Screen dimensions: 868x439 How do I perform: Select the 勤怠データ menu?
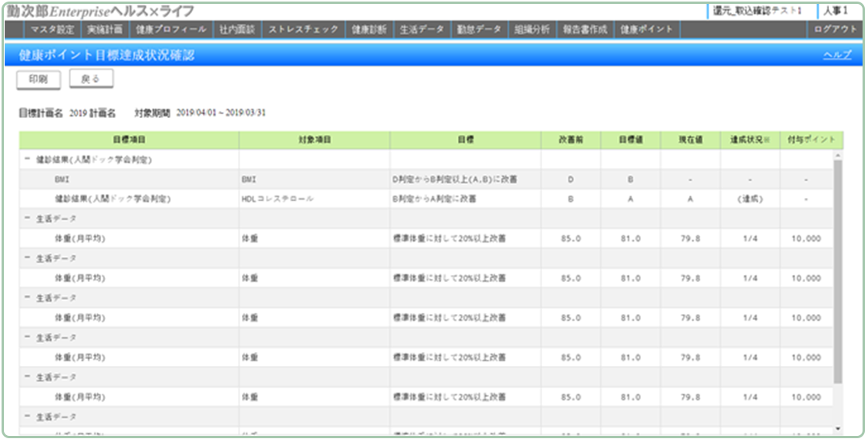click(479, 30)
